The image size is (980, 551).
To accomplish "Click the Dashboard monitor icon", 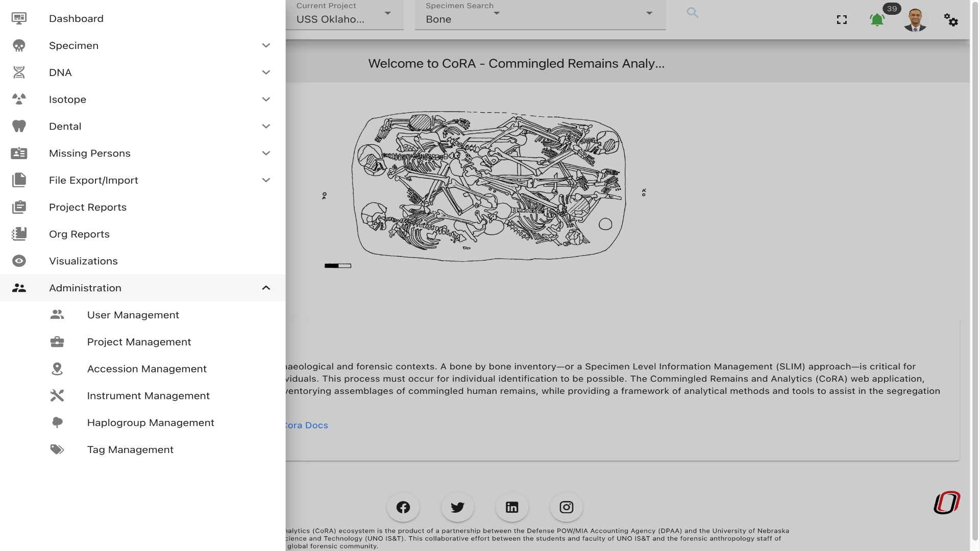I will [19, 19].
